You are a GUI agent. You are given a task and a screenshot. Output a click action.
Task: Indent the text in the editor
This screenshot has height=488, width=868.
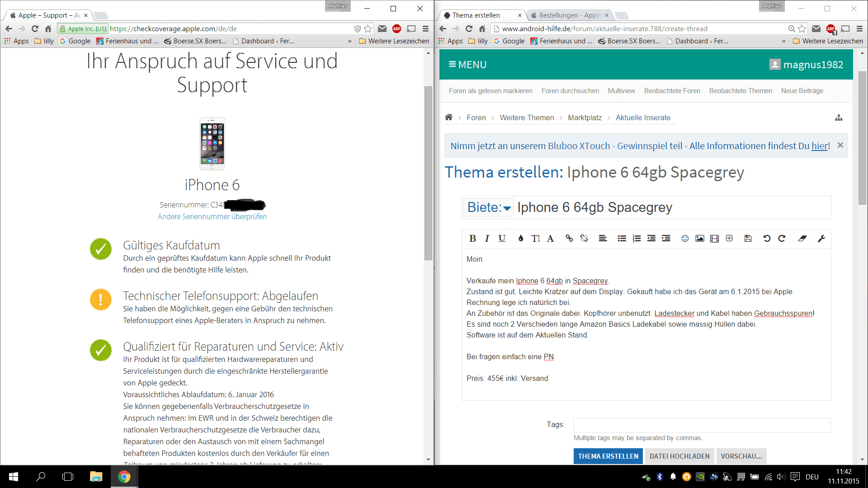tap(666, 239)
